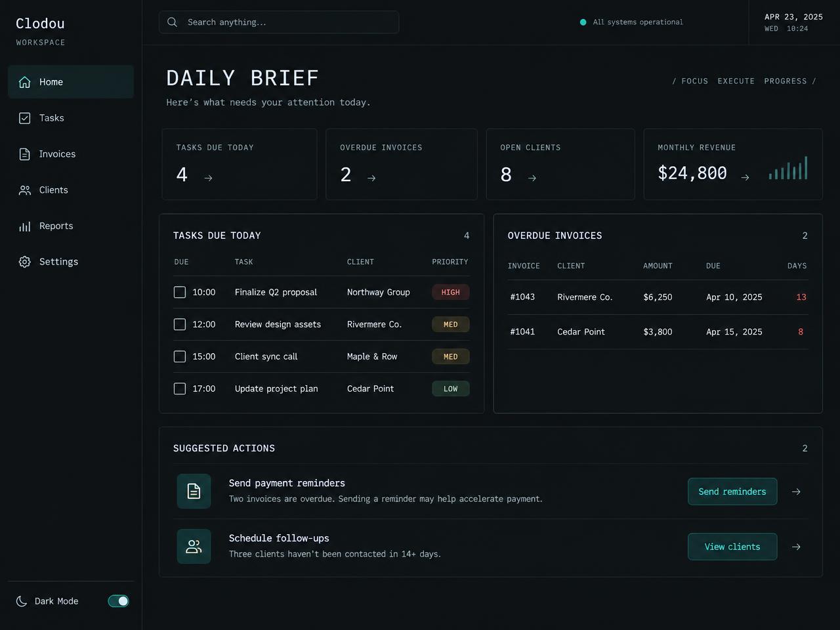Click the LOW priority badge
840x630 pixels.
[x=451, y=388]
